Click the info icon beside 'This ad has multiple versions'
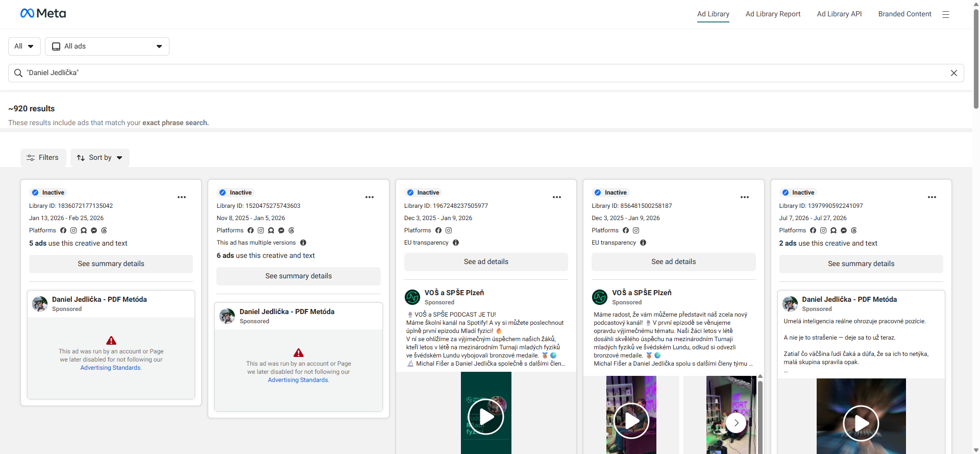 303,243
